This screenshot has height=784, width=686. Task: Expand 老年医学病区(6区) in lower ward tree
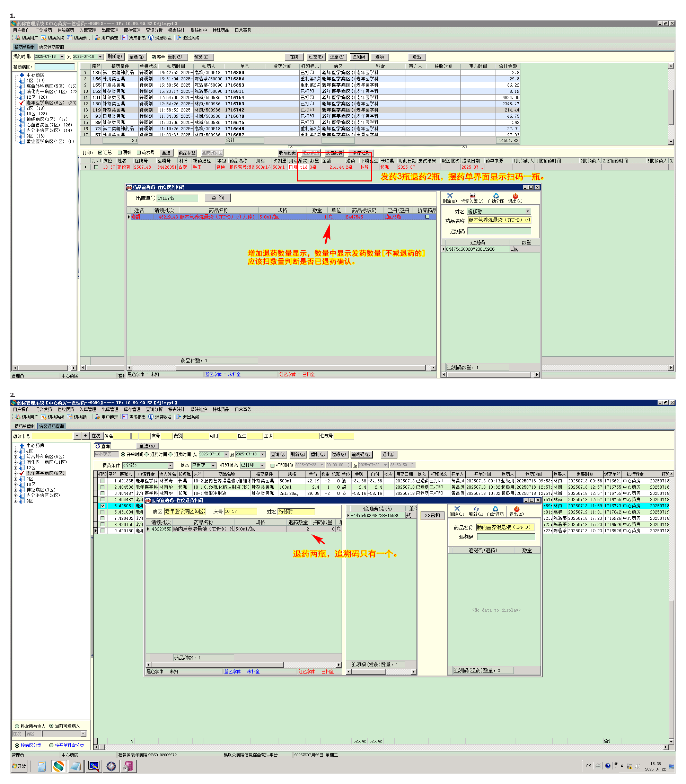(15, 473)
